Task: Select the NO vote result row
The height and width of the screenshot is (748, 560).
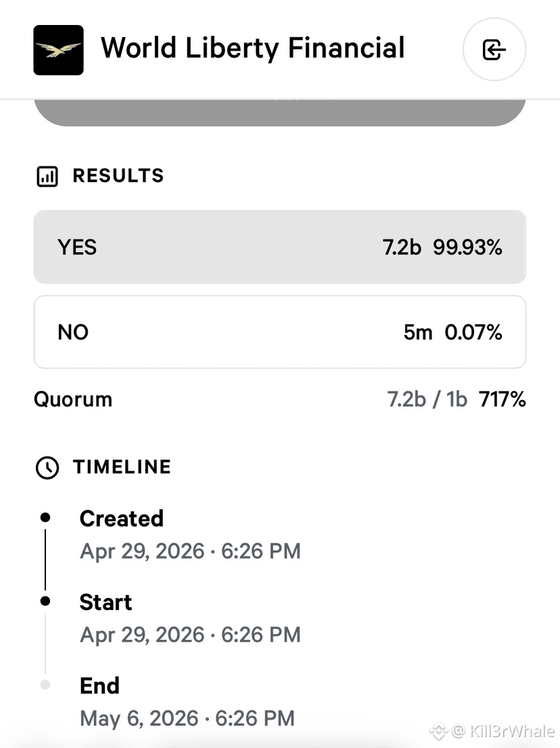Action: coord(279,332)
